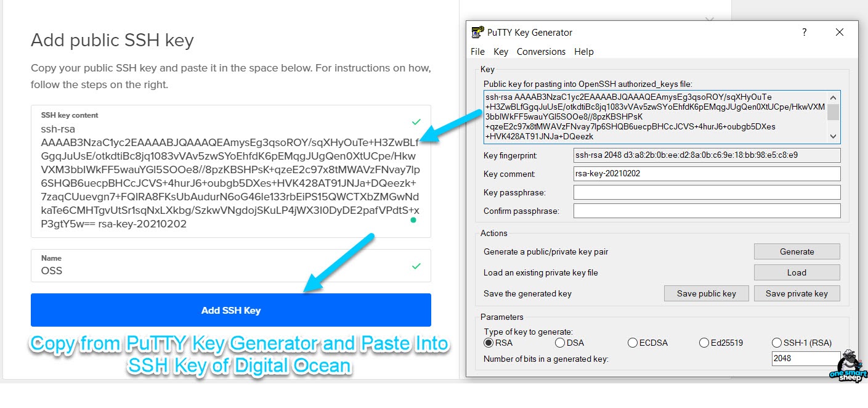
Task: Click the public key scrollbar thumb
Action: pyautogui.click(x=834, y=112)
